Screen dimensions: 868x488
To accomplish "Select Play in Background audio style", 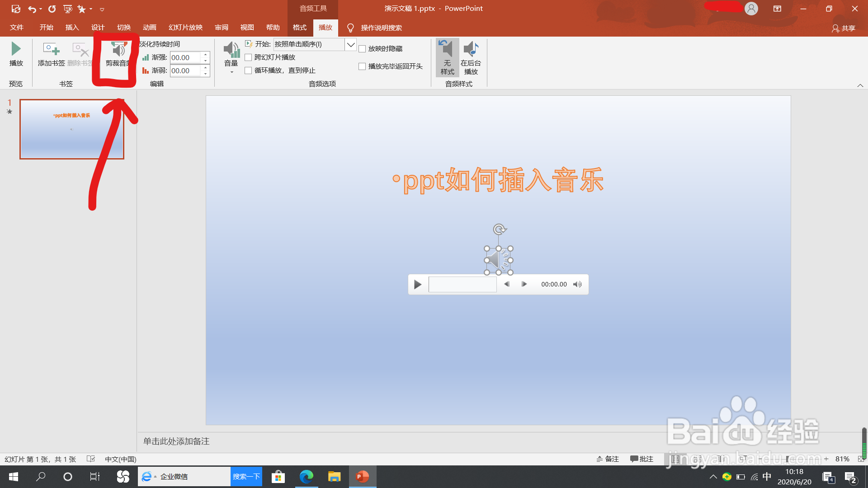I will point(471,57).
